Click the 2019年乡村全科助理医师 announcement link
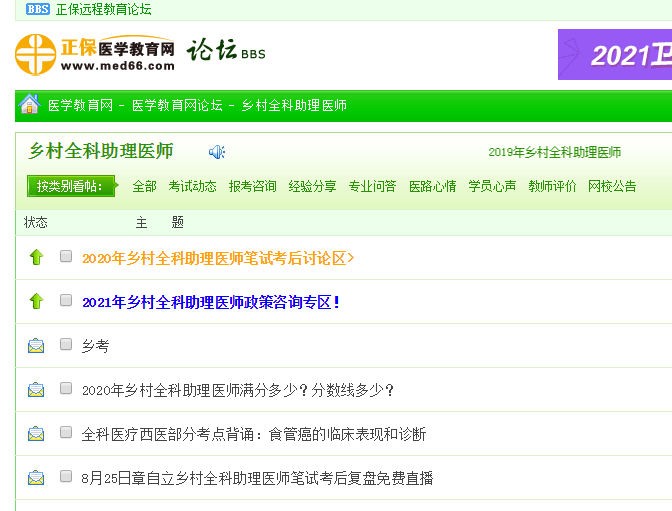This screenshot has height=511, width=672. (554, 152)
